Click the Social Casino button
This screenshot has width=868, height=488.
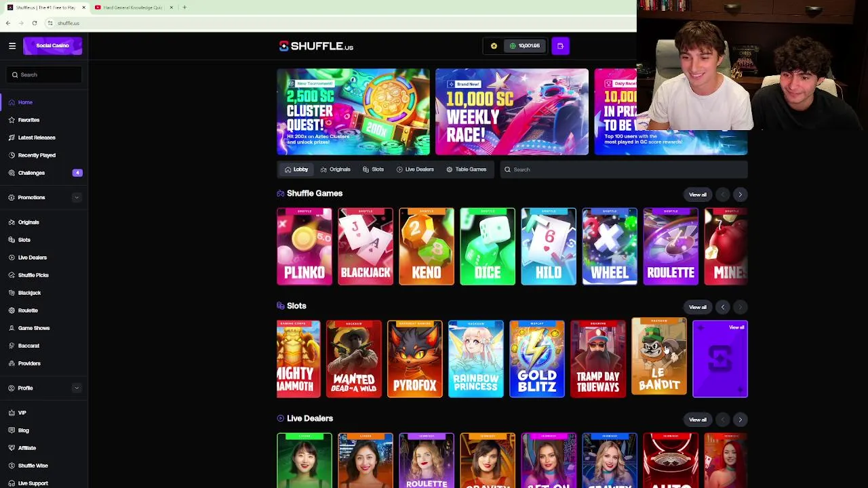(52, 45)
